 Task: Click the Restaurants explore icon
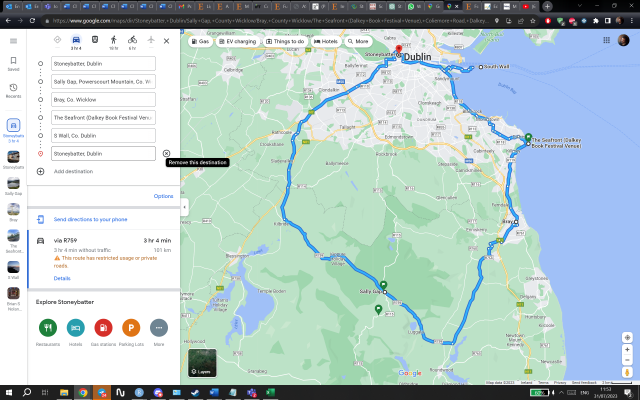point(47,328)
